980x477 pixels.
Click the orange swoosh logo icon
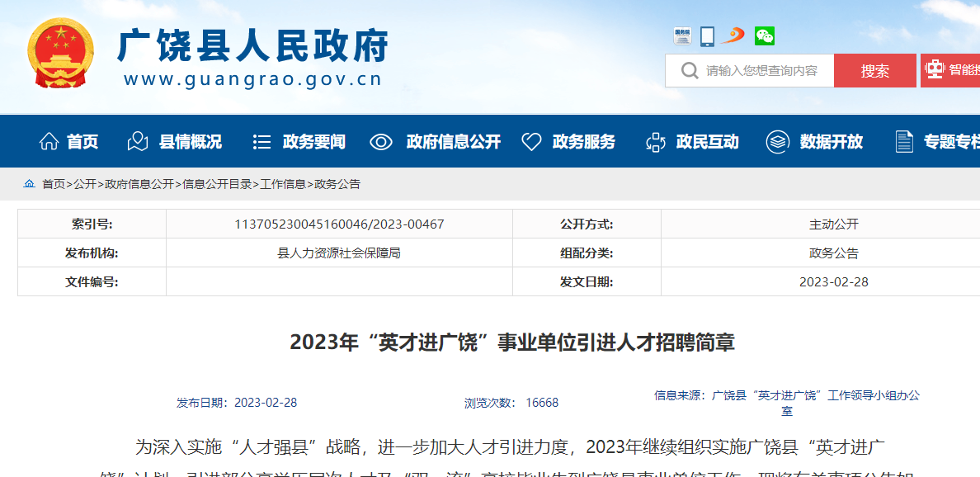click(x=733, y=35)
